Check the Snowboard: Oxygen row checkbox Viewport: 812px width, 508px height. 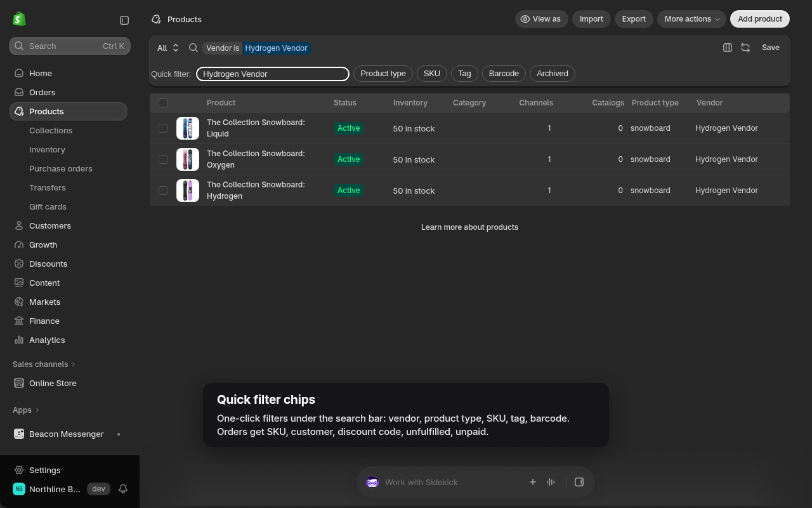163,159
